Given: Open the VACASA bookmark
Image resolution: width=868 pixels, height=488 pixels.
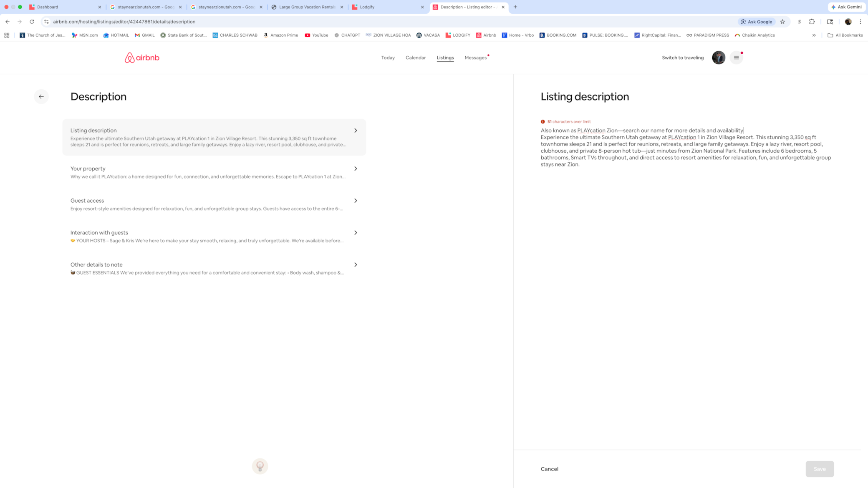Looking at the screenshot, I should (428, 35).
